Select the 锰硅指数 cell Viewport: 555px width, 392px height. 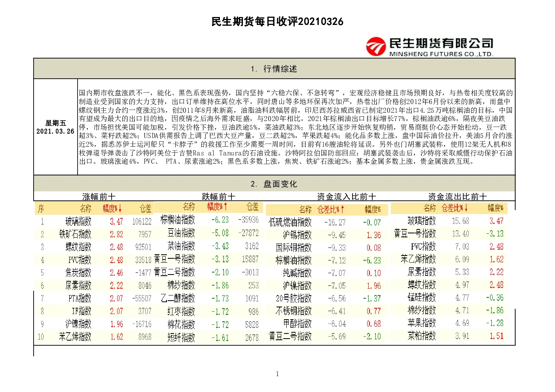point(422,297)
